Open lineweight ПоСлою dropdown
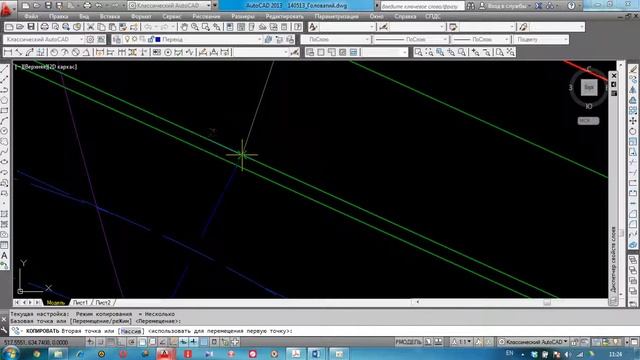 (x=481, y=40)
